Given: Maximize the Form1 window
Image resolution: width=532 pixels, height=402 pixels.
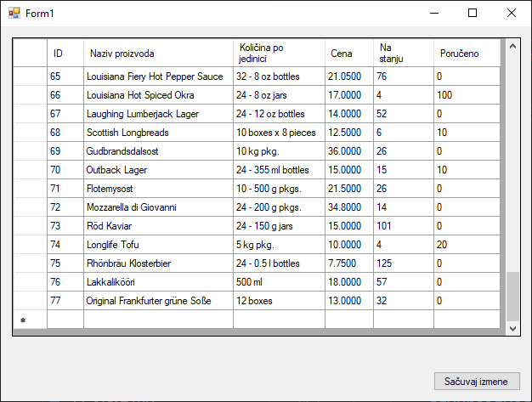Looking at the screenshot, I should click(473, 13).
